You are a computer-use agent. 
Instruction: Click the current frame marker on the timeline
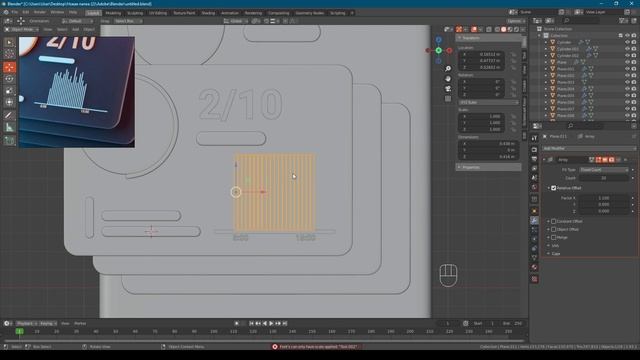click(20, 331)
